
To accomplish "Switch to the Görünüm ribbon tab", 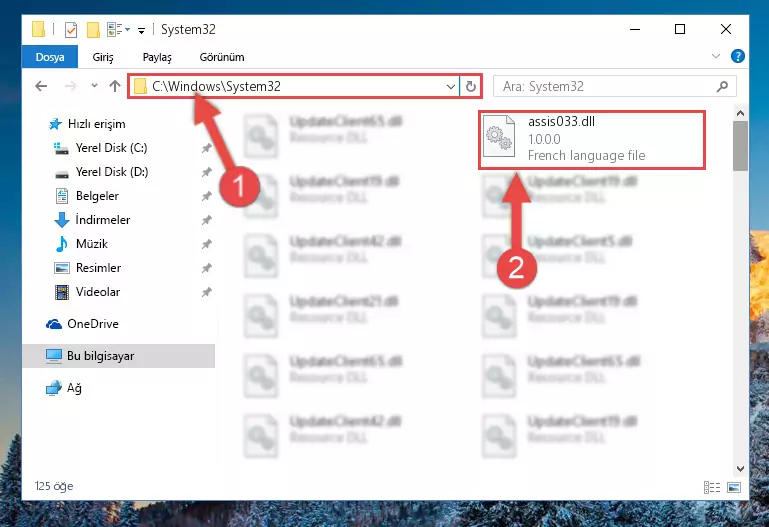I will 222,57.
